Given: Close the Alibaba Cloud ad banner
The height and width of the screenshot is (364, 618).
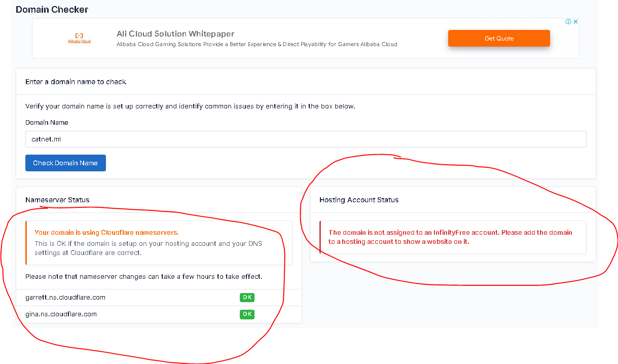Looking at the screenshot, I should click(575, 22).
